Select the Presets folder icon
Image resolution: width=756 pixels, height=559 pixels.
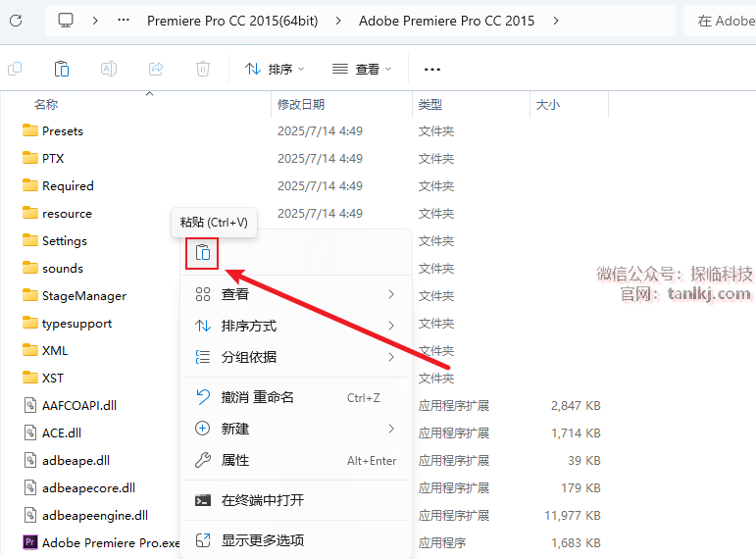pyautogui.click(x=30, y=130)
